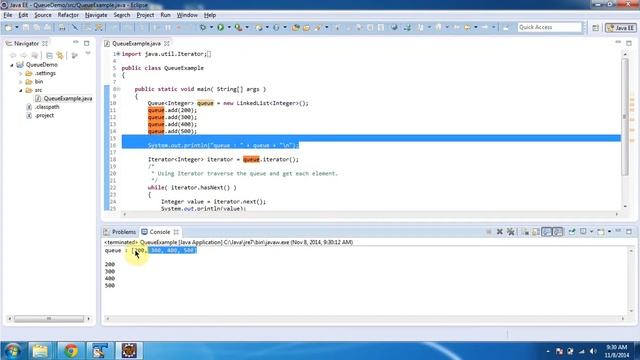Click the Eclipse taskbar icon
The width and height of the screenshot is (640, 360).
129,351
